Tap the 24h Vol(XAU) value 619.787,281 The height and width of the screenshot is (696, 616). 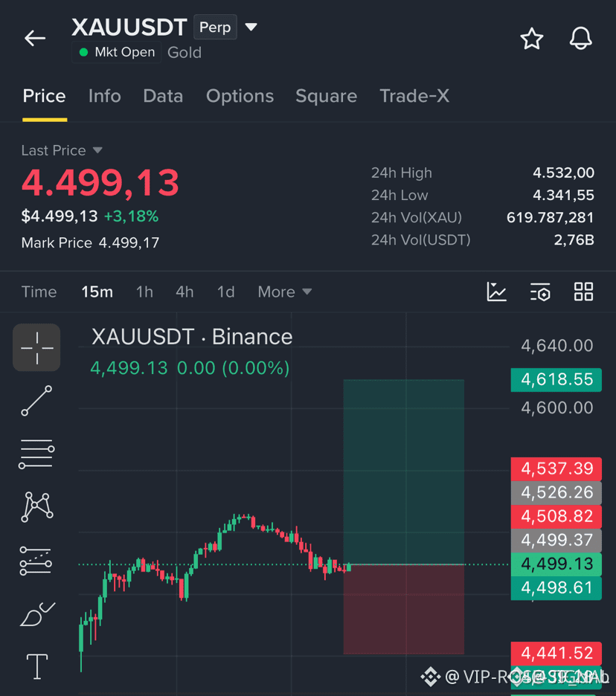551,217
